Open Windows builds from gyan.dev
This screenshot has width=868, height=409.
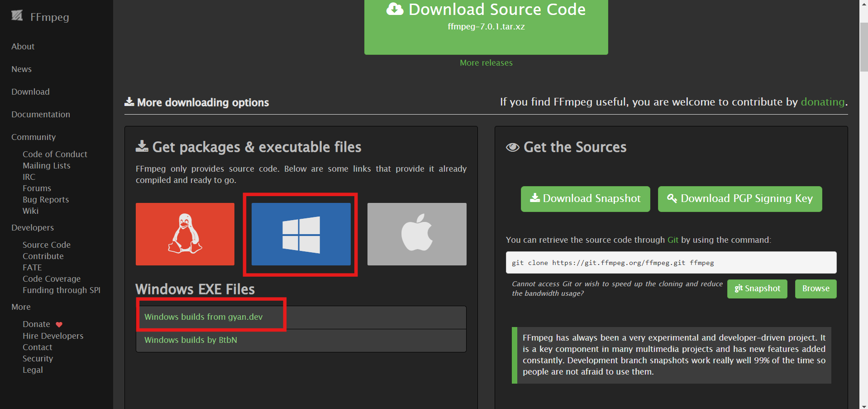203,317
